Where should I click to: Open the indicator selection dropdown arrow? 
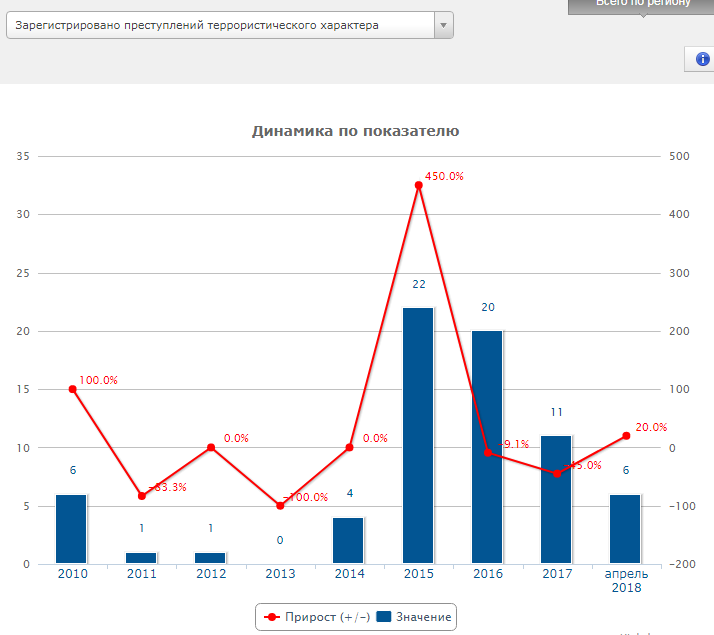(444, 26)
